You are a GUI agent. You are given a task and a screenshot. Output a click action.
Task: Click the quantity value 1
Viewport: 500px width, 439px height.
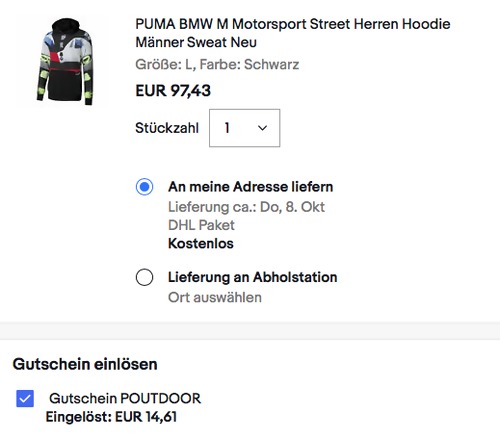click(x=227, y=128)
